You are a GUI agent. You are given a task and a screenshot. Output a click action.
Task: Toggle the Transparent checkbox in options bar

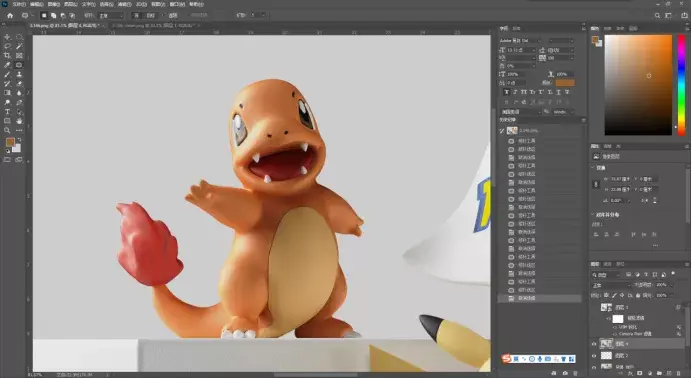tap(164, 15)
